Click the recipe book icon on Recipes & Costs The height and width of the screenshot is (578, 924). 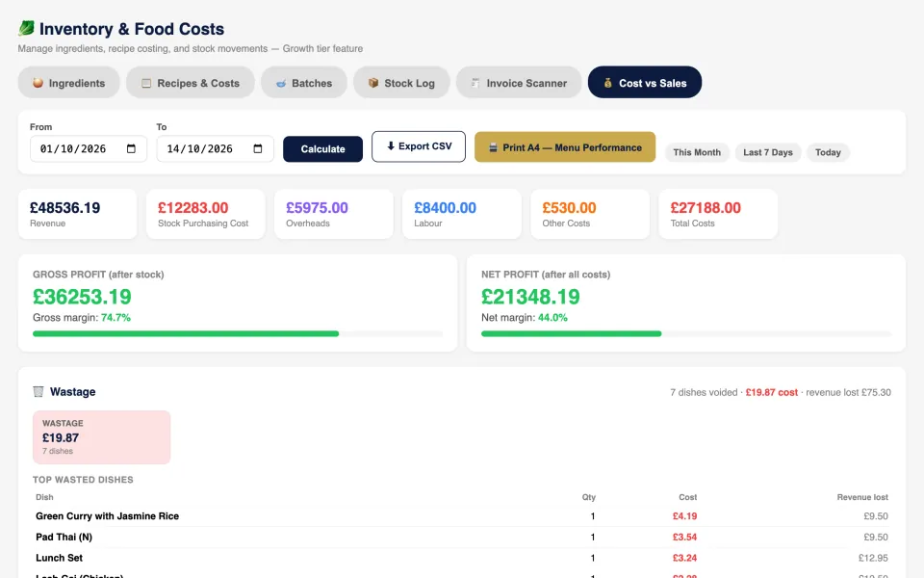(146, 83)
